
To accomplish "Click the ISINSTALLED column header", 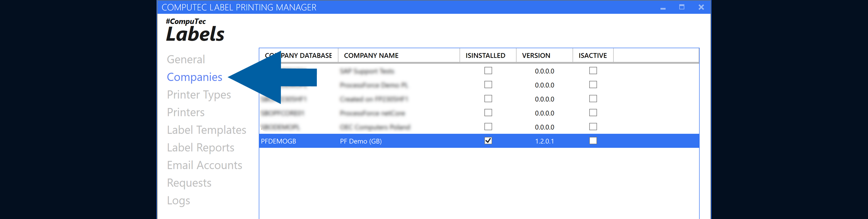I will click(488, 55).
